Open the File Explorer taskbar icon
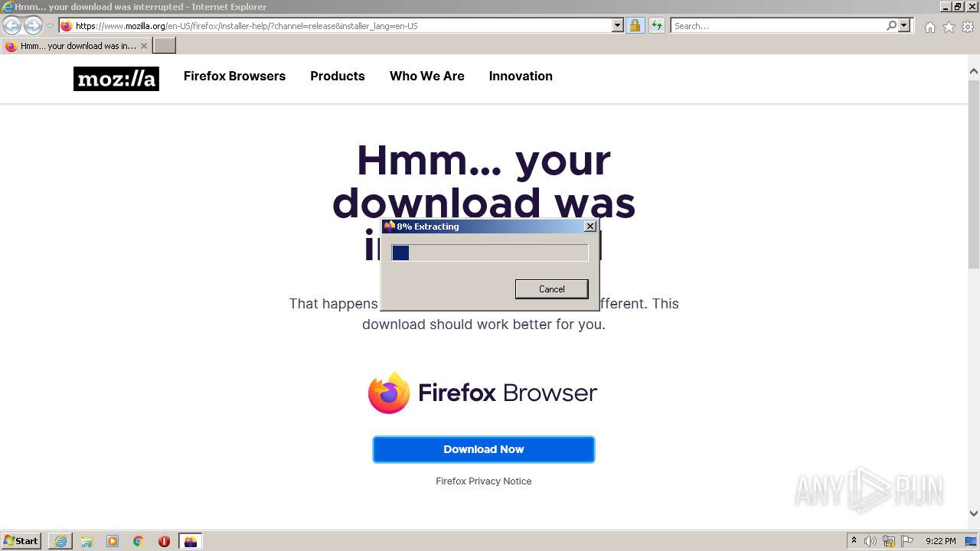The width and height of the screenshot is (980, 551). (87, 541)
